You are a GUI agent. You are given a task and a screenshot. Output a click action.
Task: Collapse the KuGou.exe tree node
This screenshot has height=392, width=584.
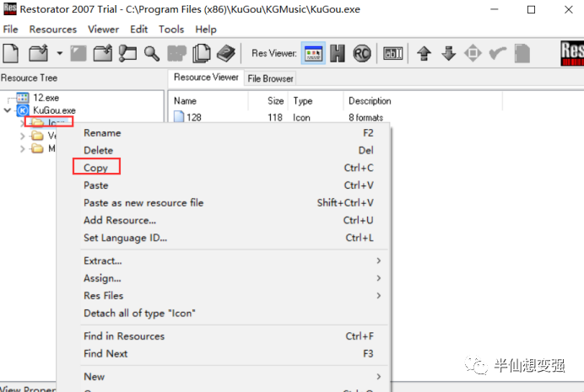tap(7, 110)
